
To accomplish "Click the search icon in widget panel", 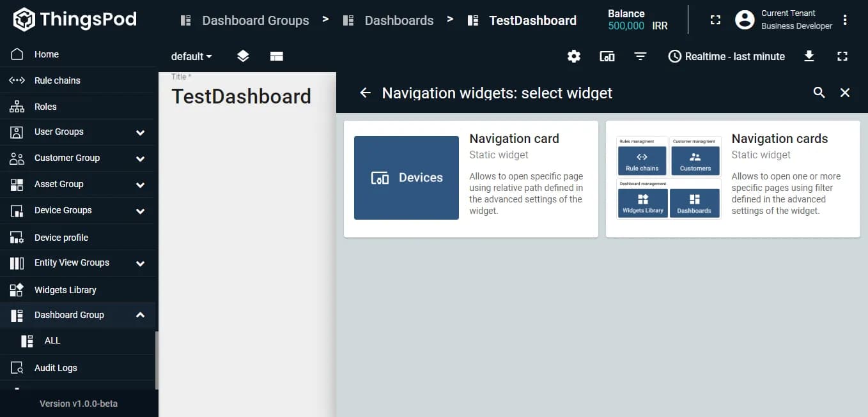I will (819, 93).
